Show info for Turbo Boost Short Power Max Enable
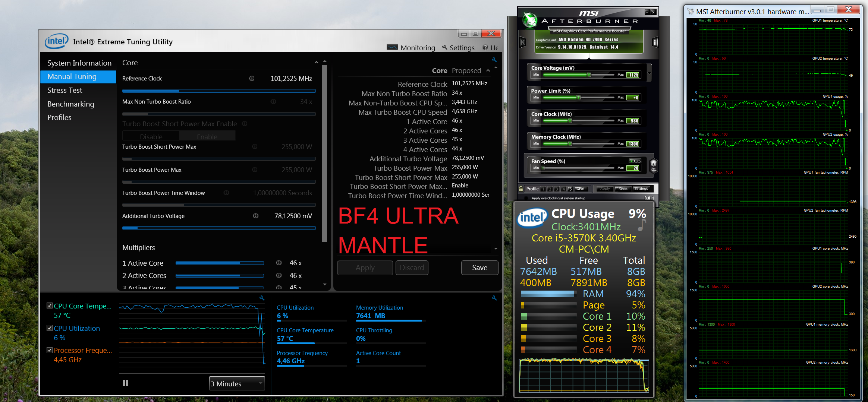The height and width of the screenshot is (402, 868). (245, 124)
